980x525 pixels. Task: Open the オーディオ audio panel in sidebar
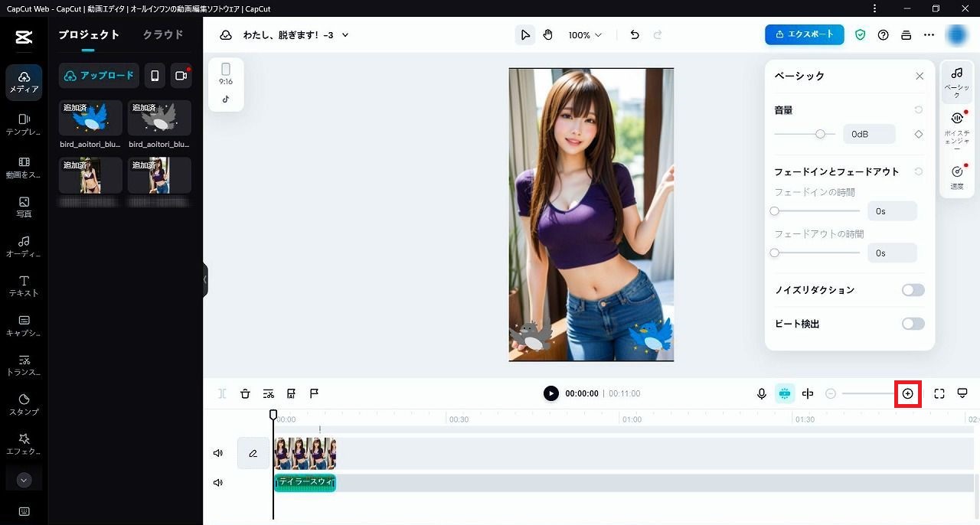pyautogui.click(x=24, y=246)
